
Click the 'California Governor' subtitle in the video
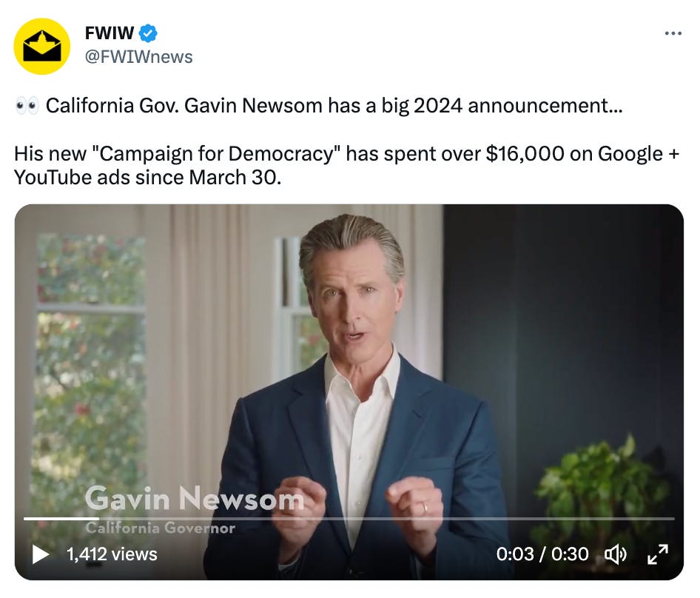(160, 528)
